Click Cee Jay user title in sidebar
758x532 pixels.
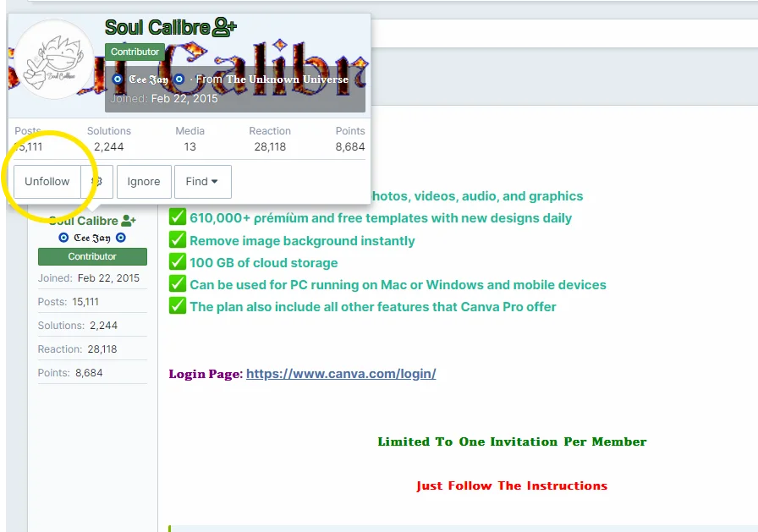(x=92, y=238)
